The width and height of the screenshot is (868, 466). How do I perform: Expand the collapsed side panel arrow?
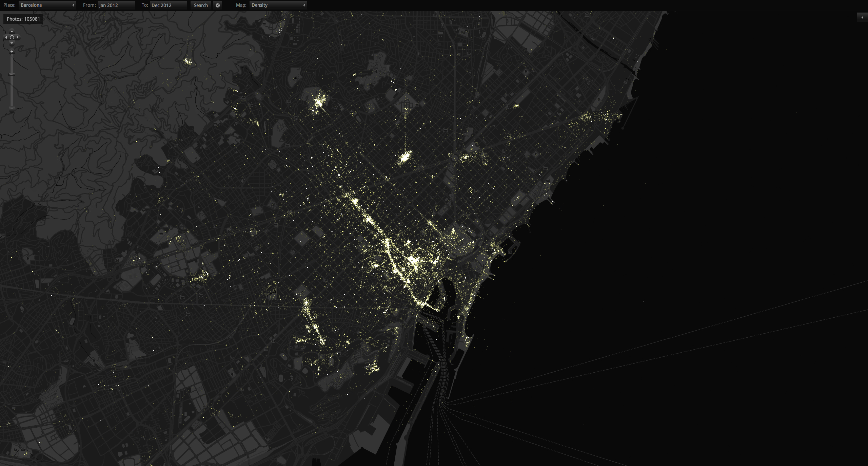point(862,17)
